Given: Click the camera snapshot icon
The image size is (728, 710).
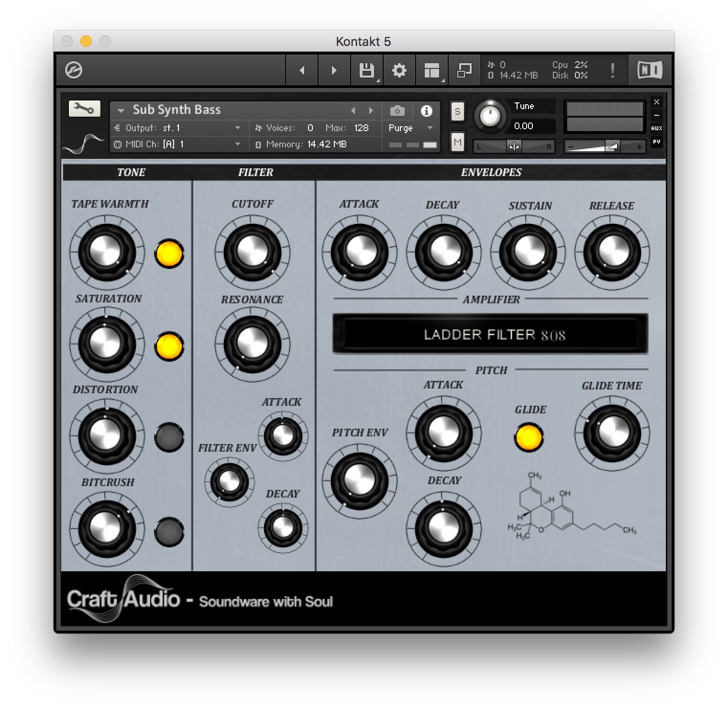Looking at the screenshot, I should 397,111.
